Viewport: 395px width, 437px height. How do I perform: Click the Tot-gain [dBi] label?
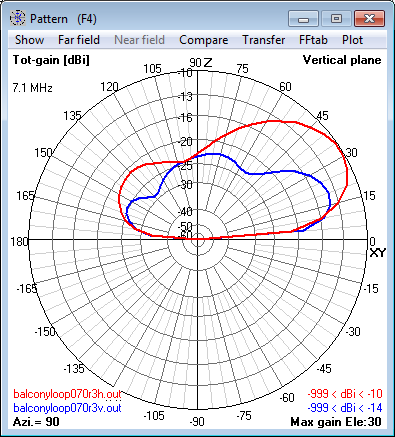tap(51, 60)
